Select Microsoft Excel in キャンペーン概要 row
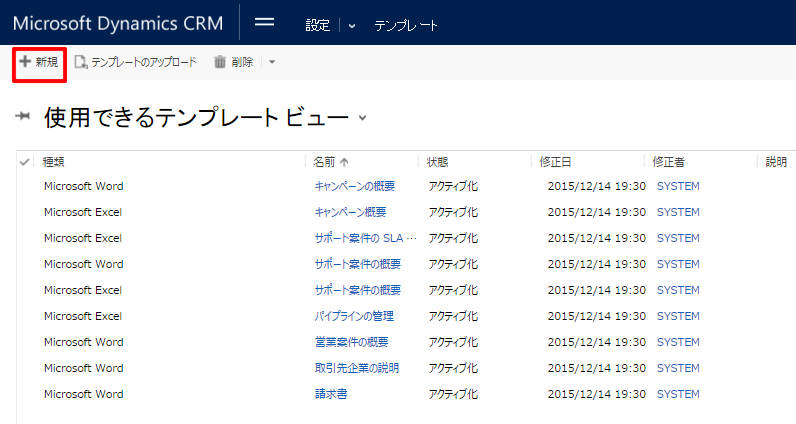The image size is (796, 424). click(83, 212)
